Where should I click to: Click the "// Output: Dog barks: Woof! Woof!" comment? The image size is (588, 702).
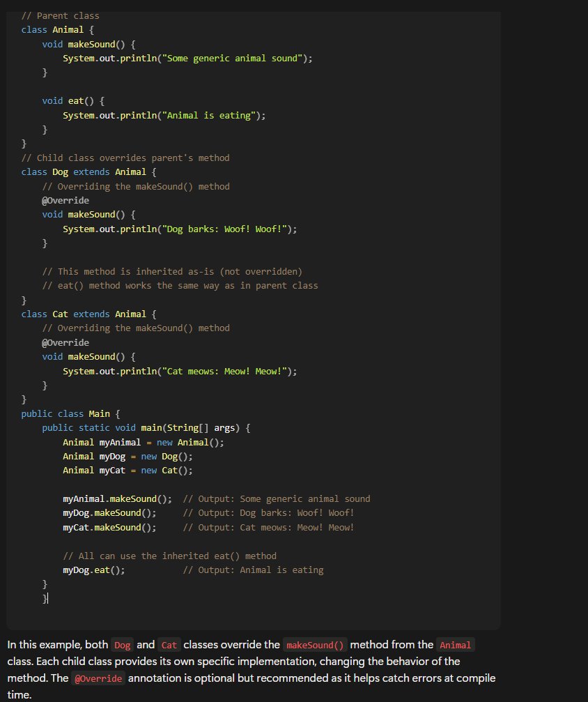tap(268, 513)
